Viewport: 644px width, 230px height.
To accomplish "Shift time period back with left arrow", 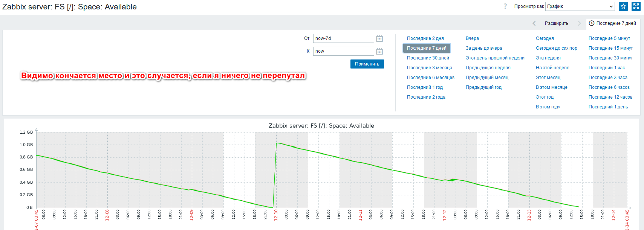I will (534, 23).
